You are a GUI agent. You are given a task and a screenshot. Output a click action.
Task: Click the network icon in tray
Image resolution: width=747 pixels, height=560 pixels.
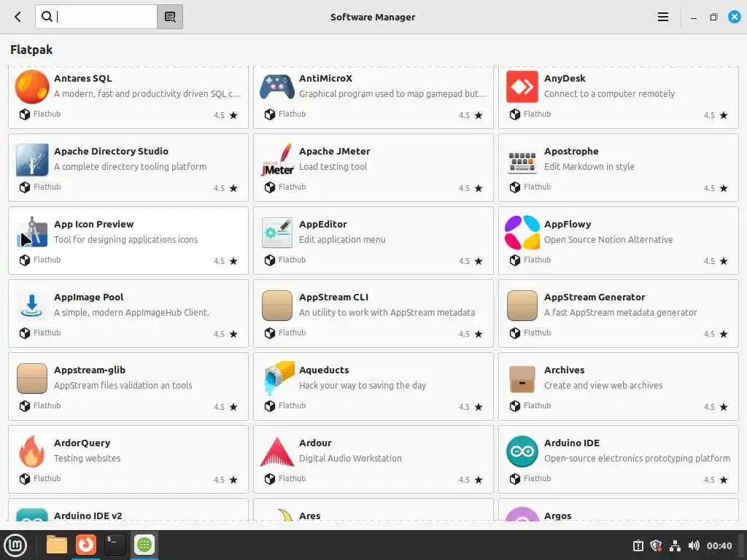click(675, 545)
